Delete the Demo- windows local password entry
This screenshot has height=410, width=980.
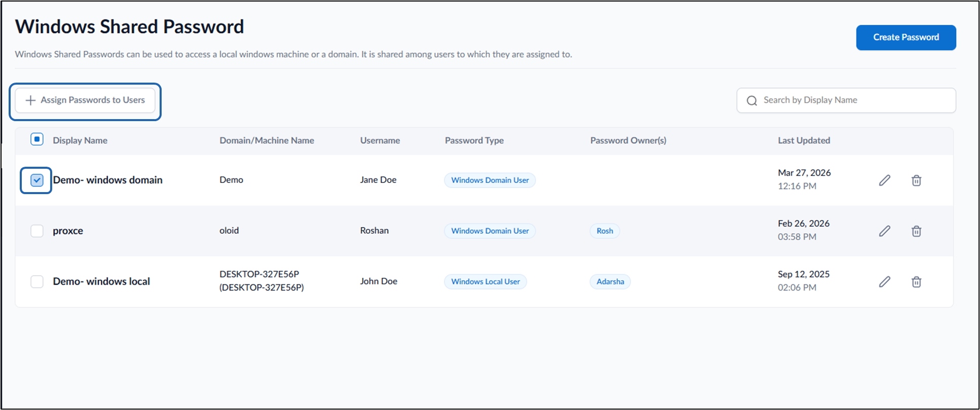916,282
